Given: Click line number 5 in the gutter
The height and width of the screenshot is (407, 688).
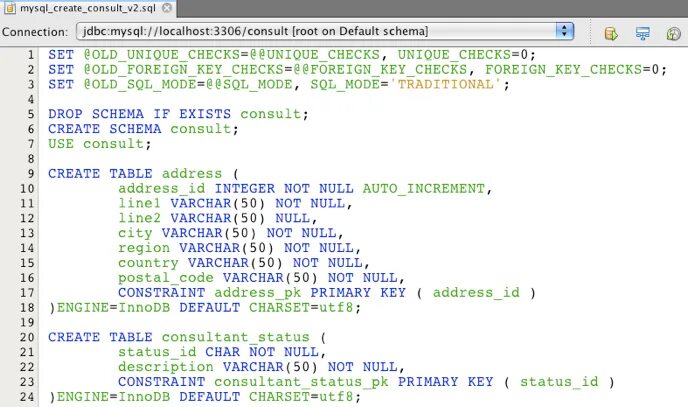Looking at the screenshot, I should tap(31, 114).
